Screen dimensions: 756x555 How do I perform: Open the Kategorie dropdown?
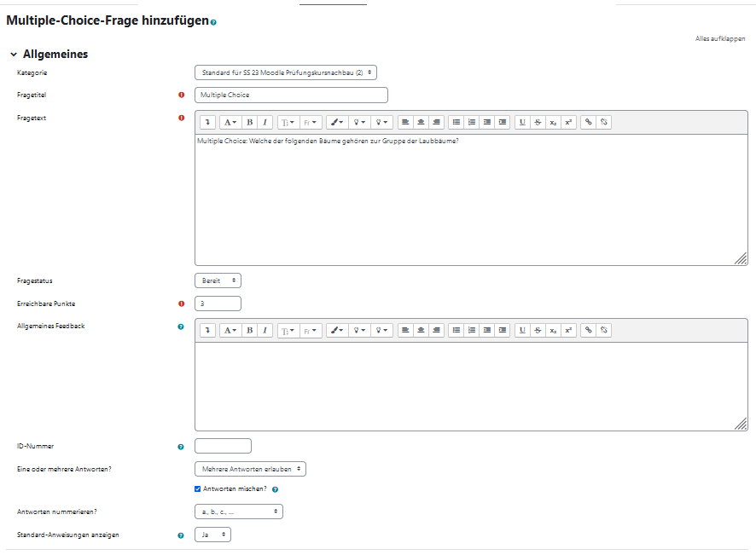tap(286, 72)
